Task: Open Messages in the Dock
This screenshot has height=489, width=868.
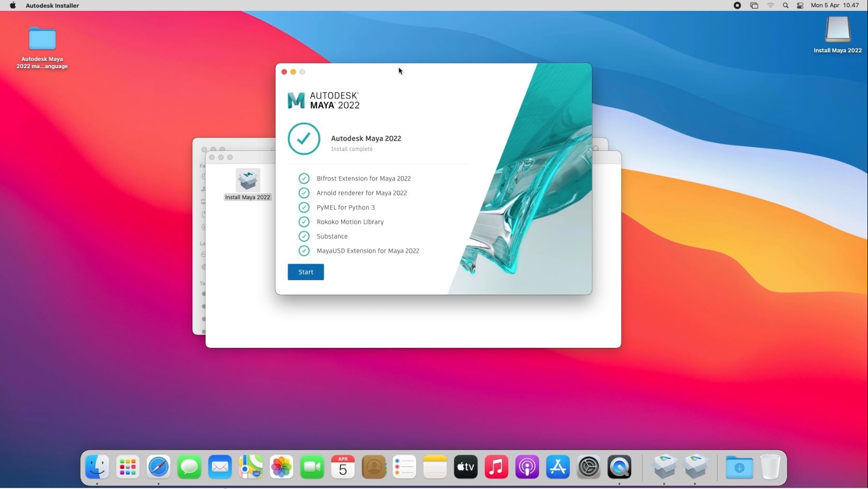Action: click(189, 467)
